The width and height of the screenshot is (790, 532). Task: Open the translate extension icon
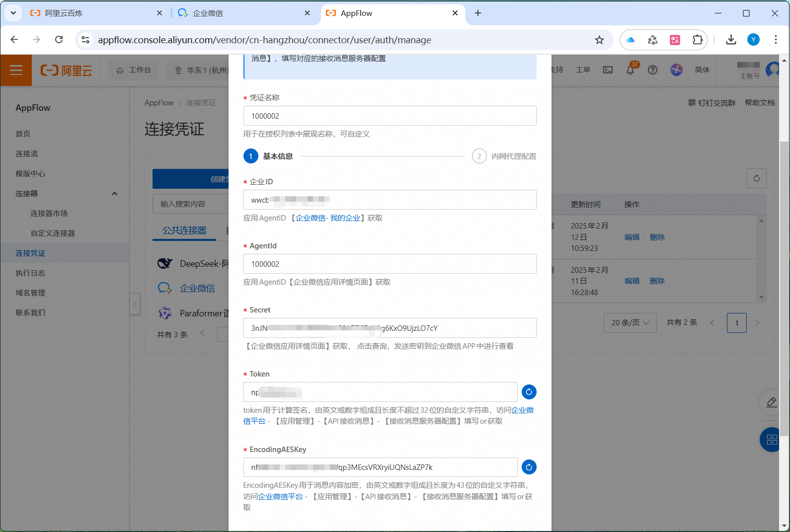[x=675, y=40]
